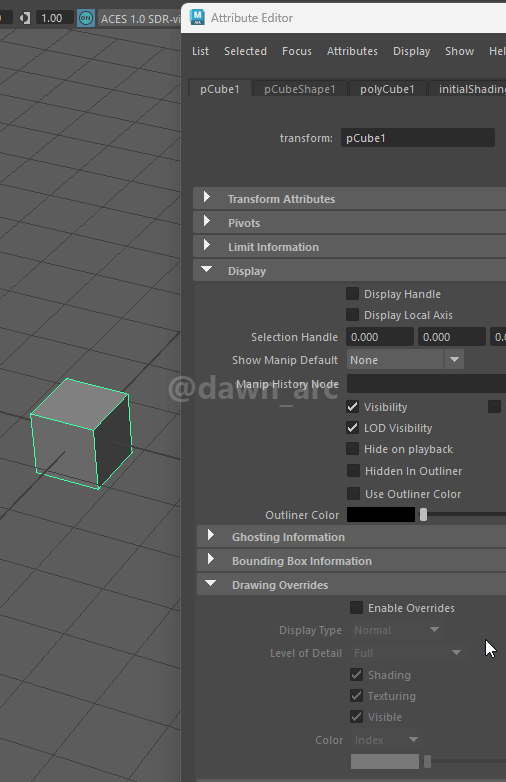Click the black Outliner Color swatch
The height and width of the screenshot is (782, 506).
click(381, 515)
